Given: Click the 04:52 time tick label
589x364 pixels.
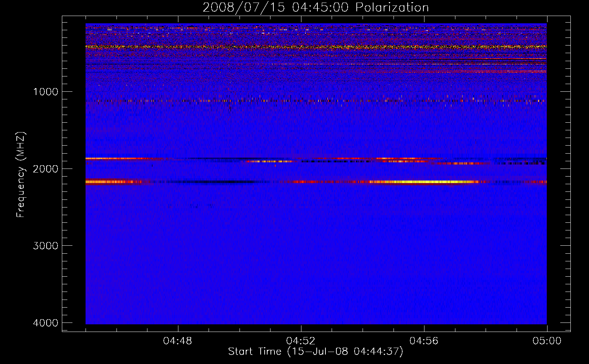Looking at the screenshot, I should coord(301,341).
